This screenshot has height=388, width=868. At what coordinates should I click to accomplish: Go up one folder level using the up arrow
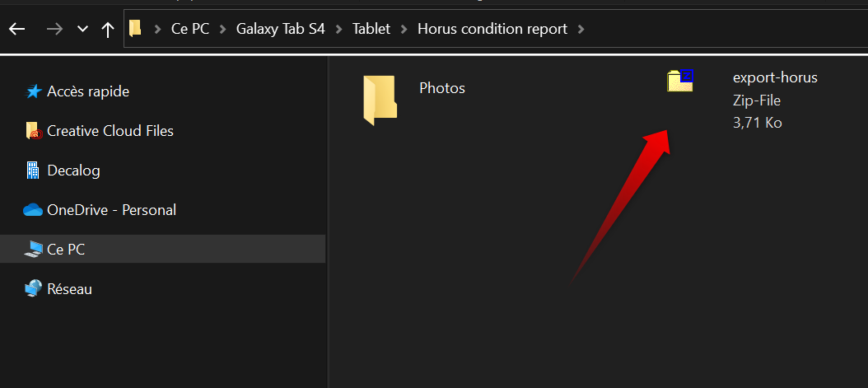tap(107, 29)
